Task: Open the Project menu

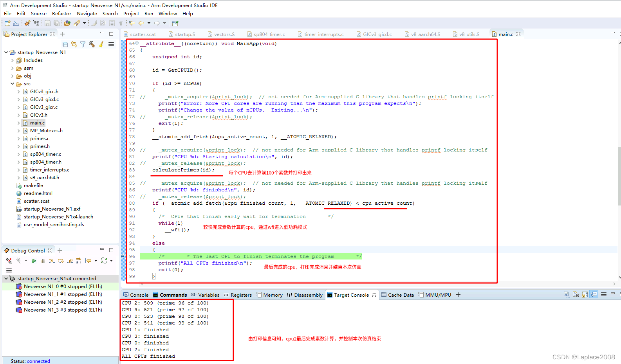Action: click(131, 13)
